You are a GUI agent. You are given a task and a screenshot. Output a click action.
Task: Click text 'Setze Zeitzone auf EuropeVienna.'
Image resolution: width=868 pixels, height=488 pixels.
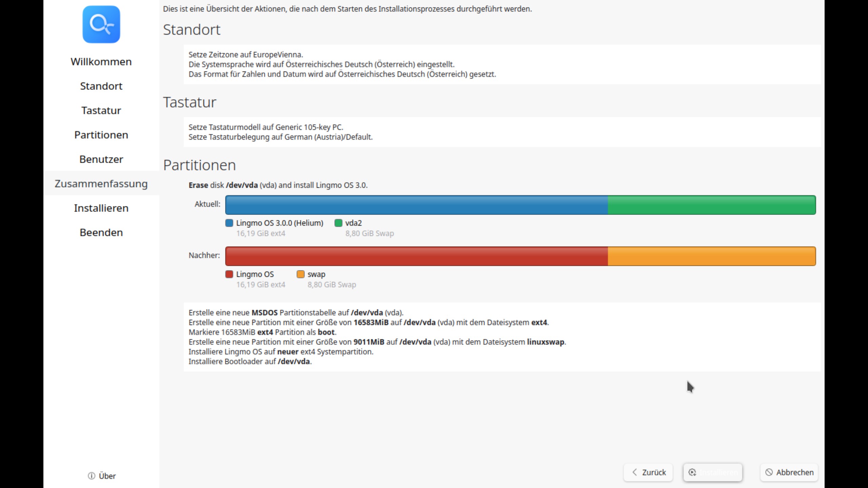246,55
